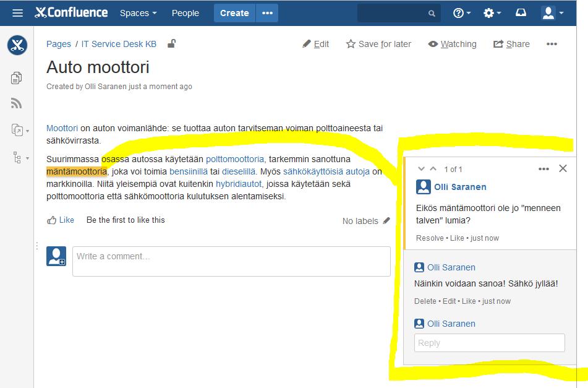Open the dieselillä link
This screenshot has width=588, height=388.
[239, 171]
